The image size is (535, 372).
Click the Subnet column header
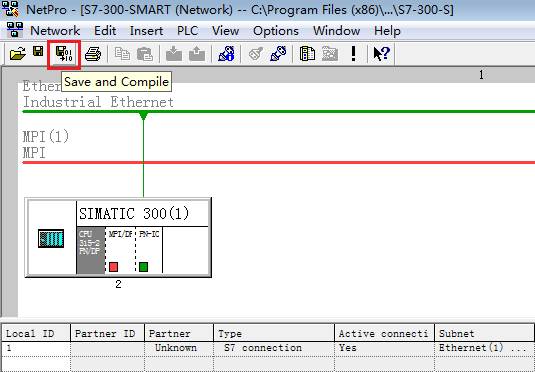point(484,333)
